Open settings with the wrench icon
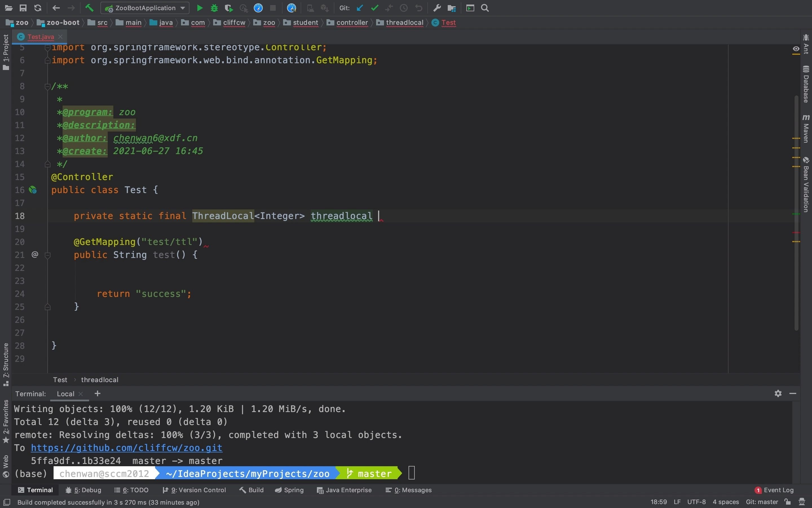 [437, 8]
